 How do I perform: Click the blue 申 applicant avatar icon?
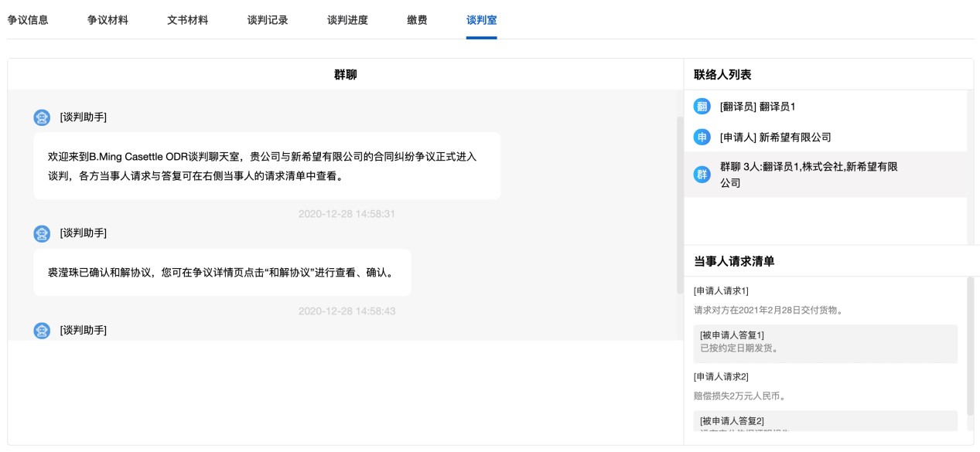[702, 138]
